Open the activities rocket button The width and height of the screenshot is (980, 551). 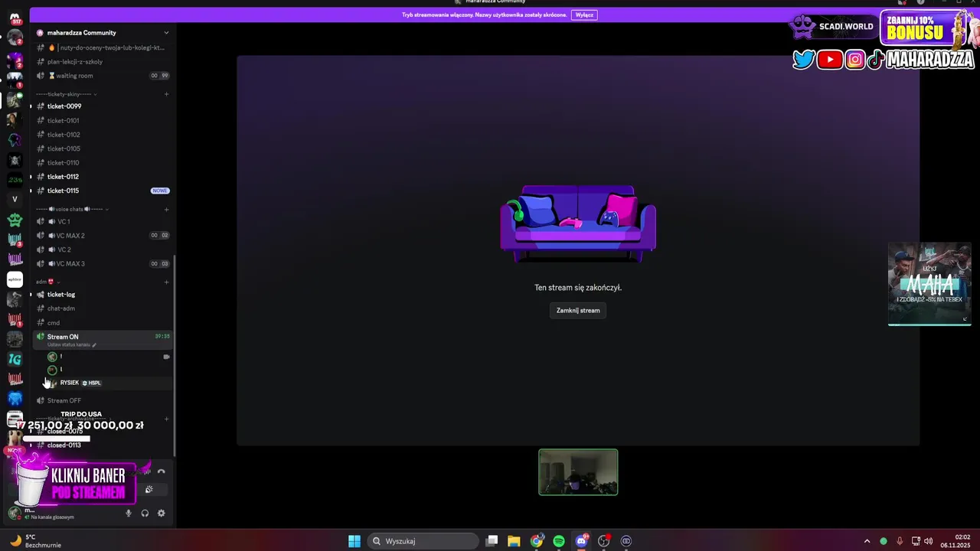[149, 490]
